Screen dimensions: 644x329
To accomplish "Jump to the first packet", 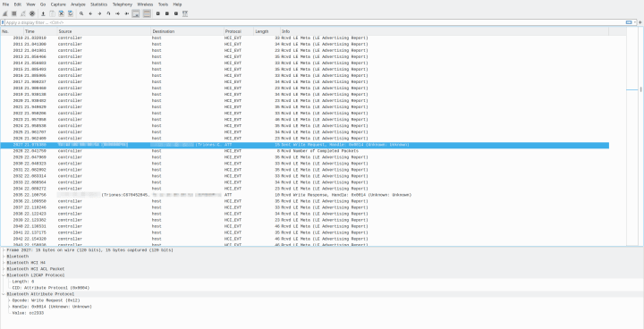I will click(117, 13).
